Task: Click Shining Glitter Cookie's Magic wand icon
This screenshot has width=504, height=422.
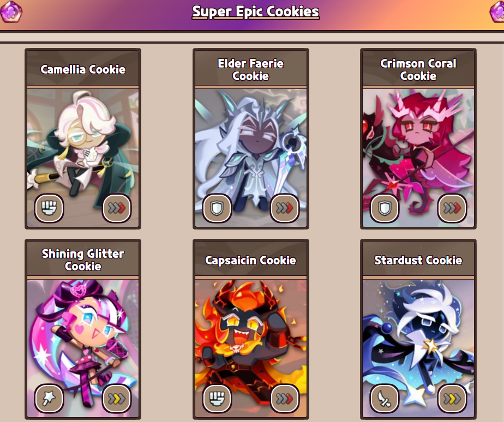Action: tap(49, 399)
